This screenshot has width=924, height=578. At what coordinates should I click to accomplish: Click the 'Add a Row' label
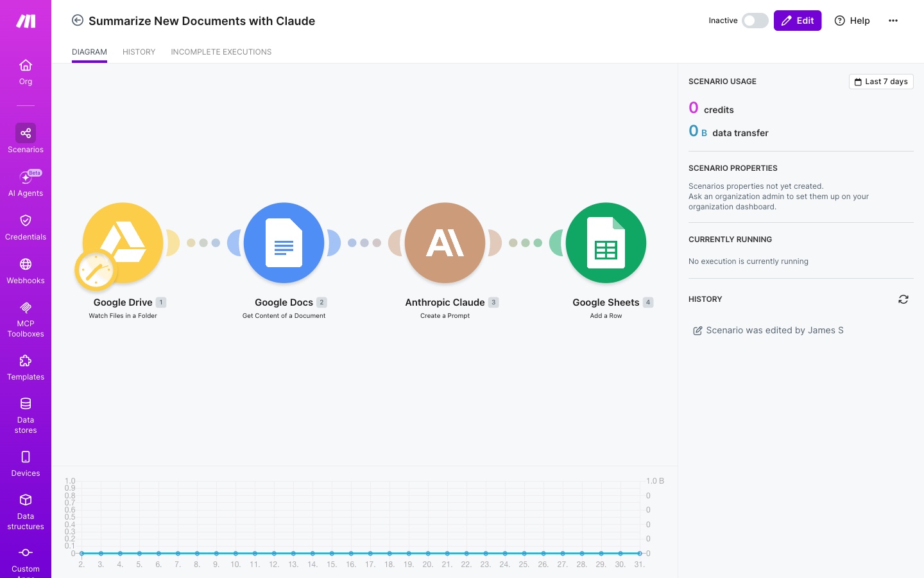click(x=606, y=315)
